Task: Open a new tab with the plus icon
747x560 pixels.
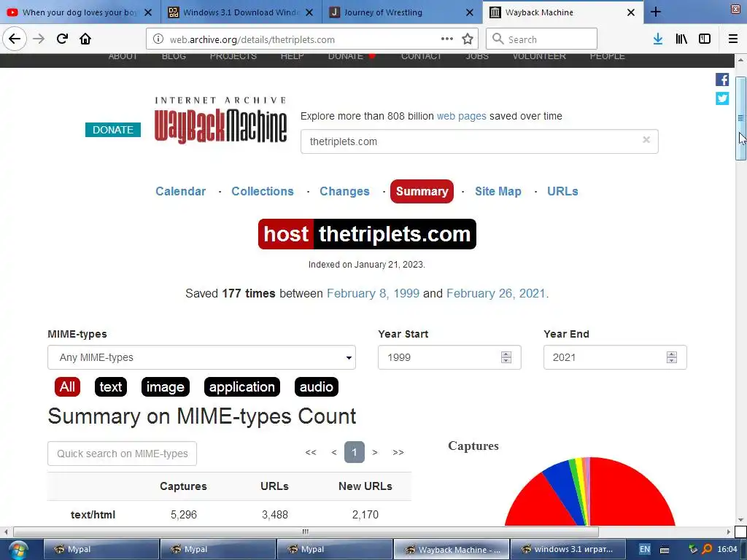Action: coord(656,12)
